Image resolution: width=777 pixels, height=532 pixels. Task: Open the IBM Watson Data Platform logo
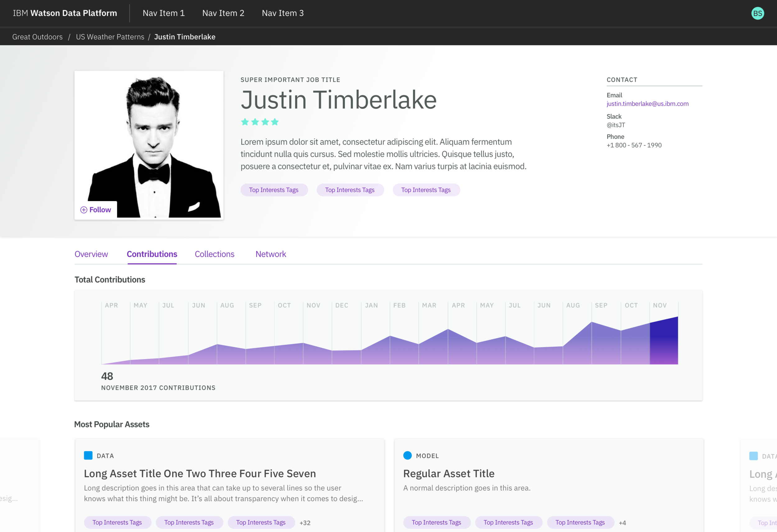point(65,13)
